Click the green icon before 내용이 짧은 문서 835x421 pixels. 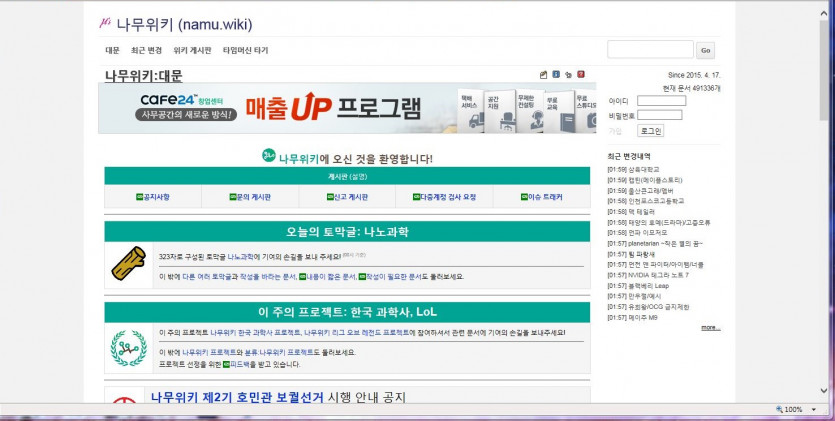[x=302, y=277]
